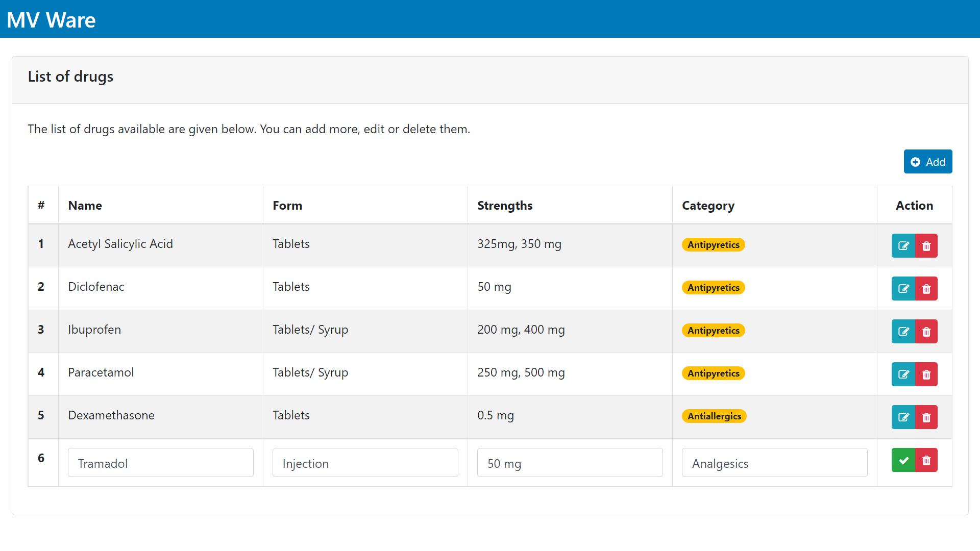Edit the Paracetamol entry

(903, 374)
